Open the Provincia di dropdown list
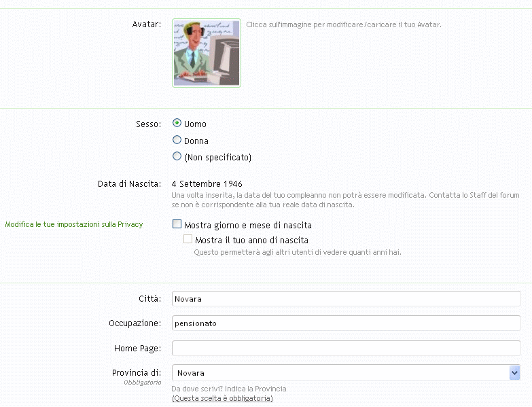The height and width of the screenshot is (407, 532). click(x=346, y=373)
